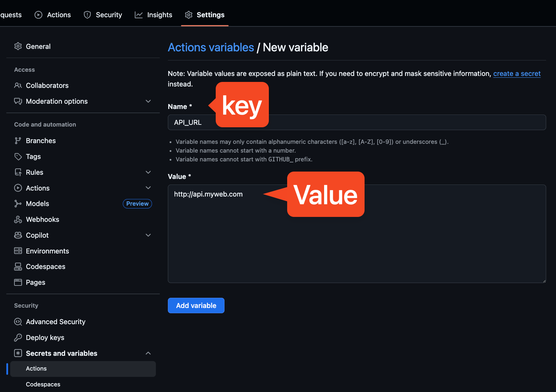Viewport: 556px width, 392px height.
Task: Click the Collaborators people icon
Action: point(18,85)
